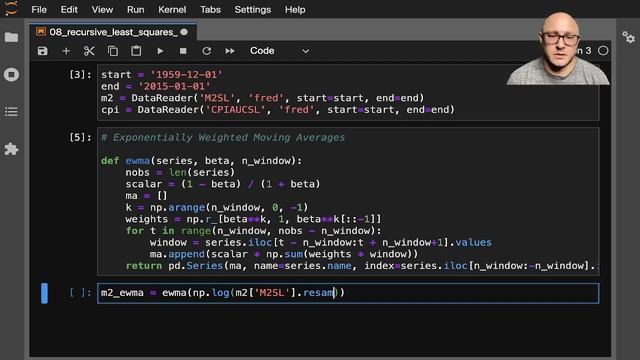Insert a new cell with plus icon
640x360 pixels.
pyautogui.click(x=66, y=51)
